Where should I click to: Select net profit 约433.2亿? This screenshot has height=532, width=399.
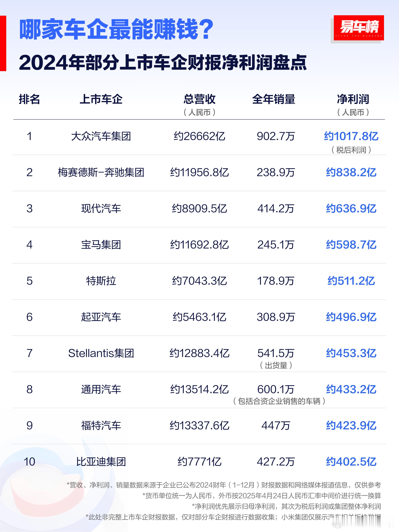(x=351, y=389)
